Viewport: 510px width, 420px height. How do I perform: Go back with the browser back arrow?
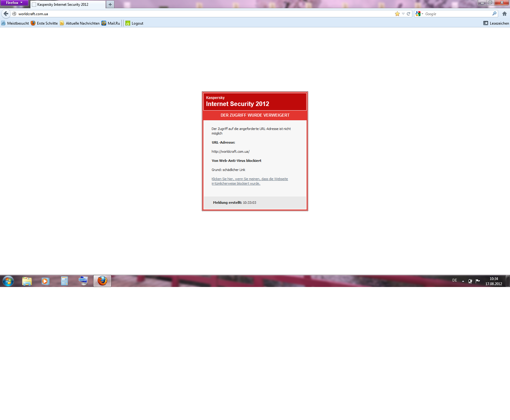coord(6,14)
